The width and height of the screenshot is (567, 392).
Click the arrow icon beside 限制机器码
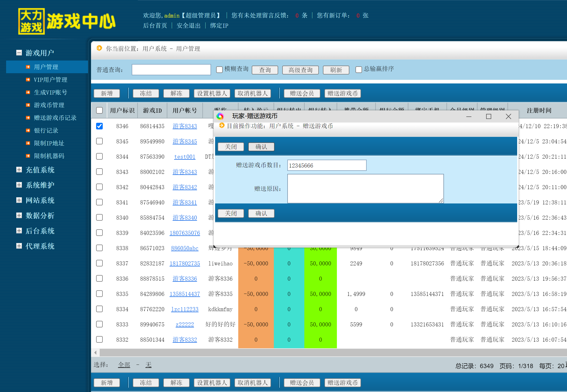point(28,156)
